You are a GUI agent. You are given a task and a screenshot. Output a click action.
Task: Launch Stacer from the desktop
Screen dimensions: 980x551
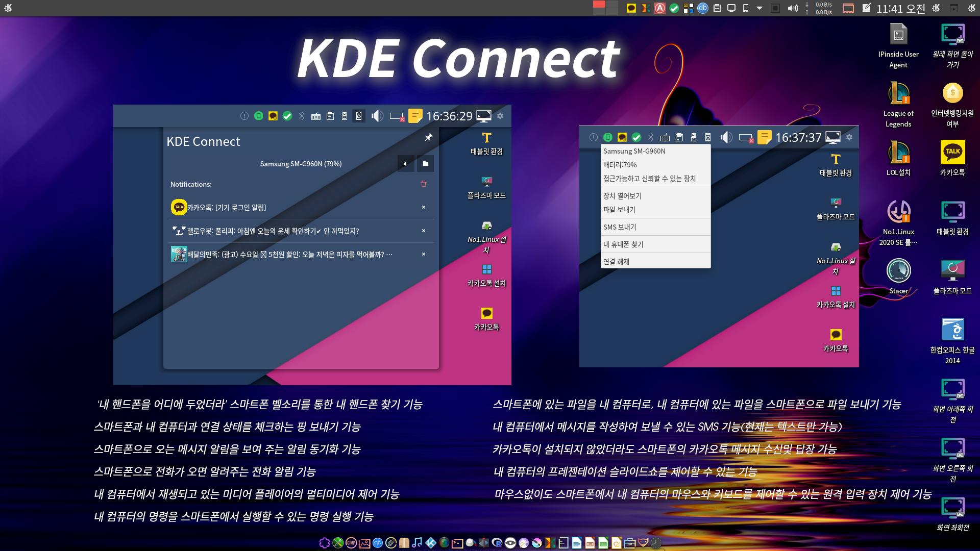(898, 278)
